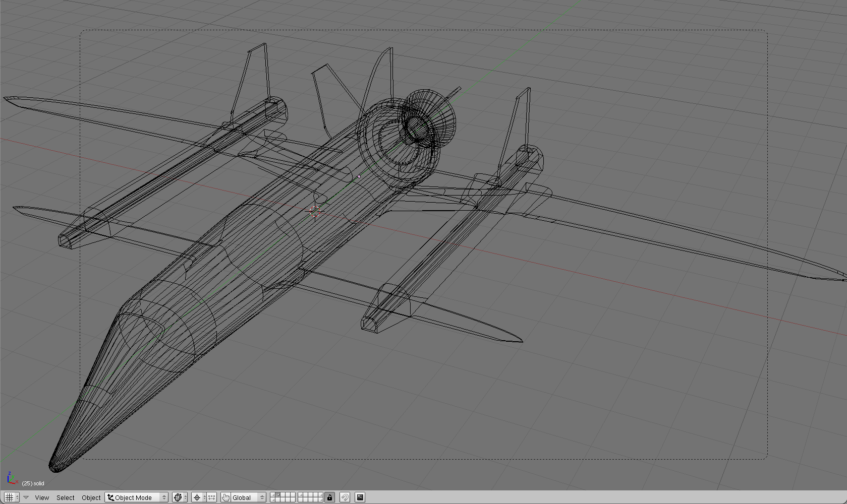This screenshot has height=504, width=847.
Task: Click the render this window image icon
Action: [x=360, y=497]
